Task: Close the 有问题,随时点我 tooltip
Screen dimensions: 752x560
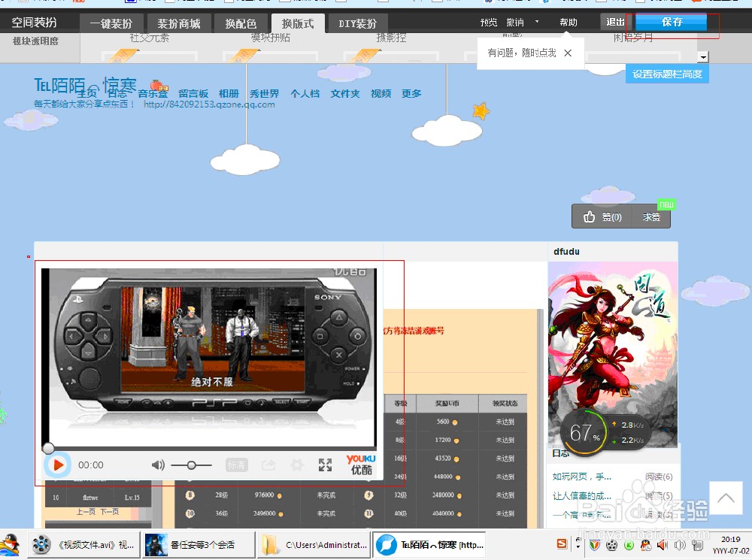Action: point(568,53)
